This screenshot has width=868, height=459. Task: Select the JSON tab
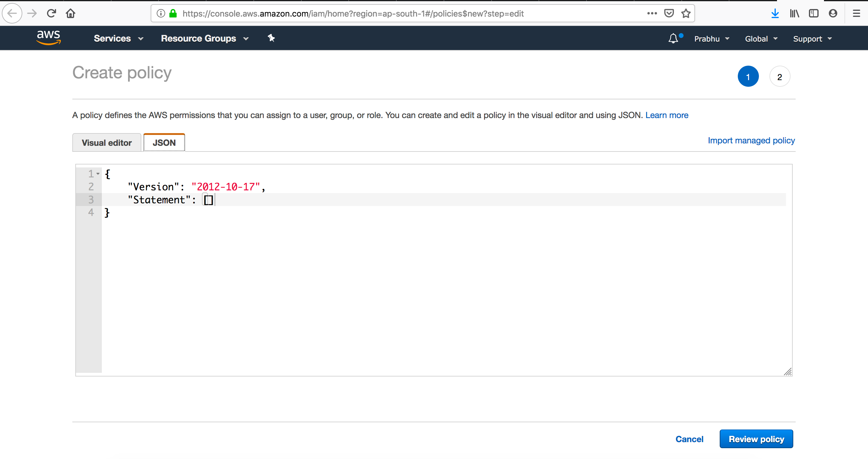pyautogui.click(x=164, y=143)
